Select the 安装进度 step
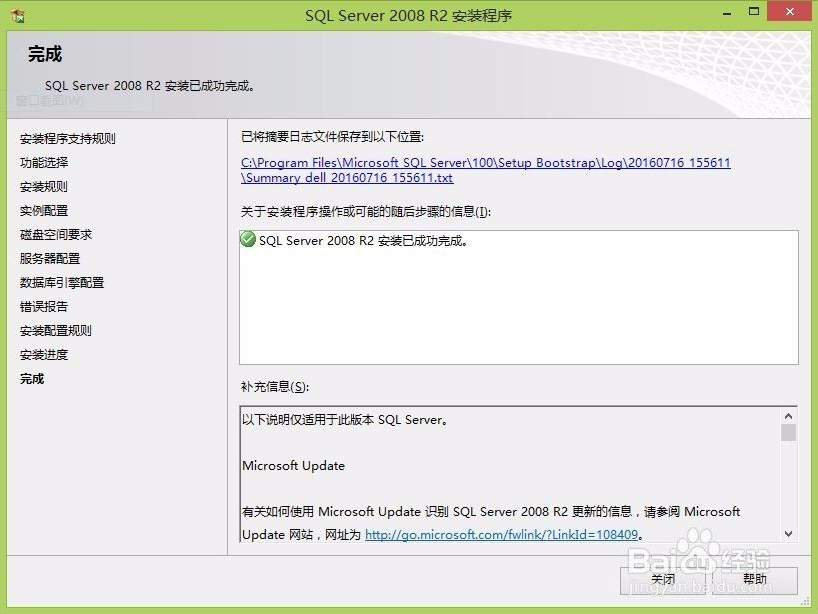 tap(44, 355)
